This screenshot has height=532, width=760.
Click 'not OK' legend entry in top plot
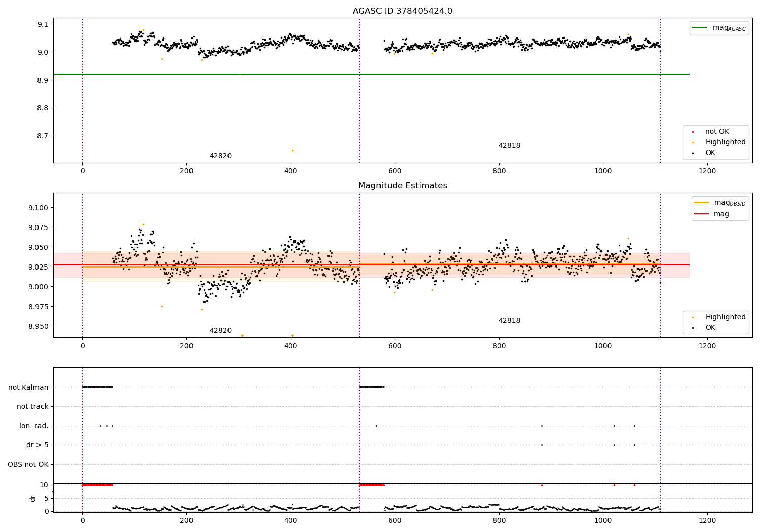[717, 132]
